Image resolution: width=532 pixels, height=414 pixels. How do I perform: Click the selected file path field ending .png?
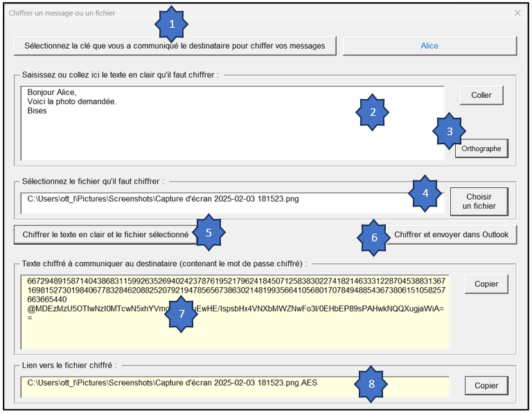[x=208, y=199]
